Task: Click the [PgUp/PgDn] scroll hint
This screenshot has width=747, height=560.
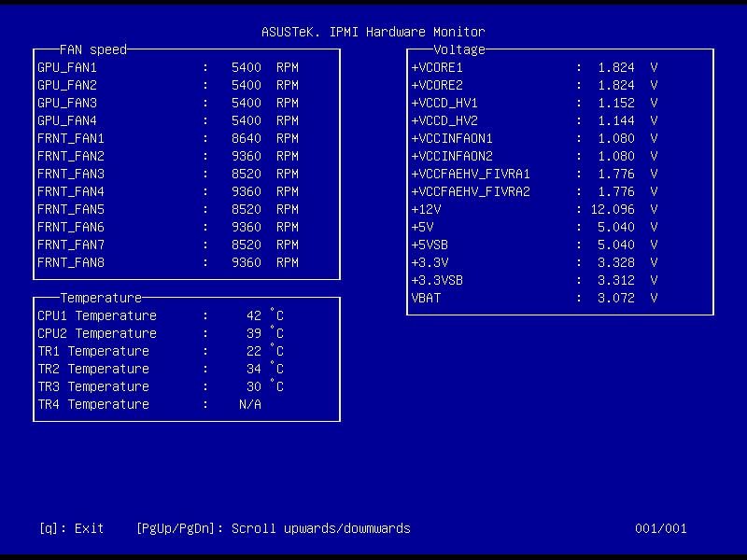Action: tap(273, 528)
